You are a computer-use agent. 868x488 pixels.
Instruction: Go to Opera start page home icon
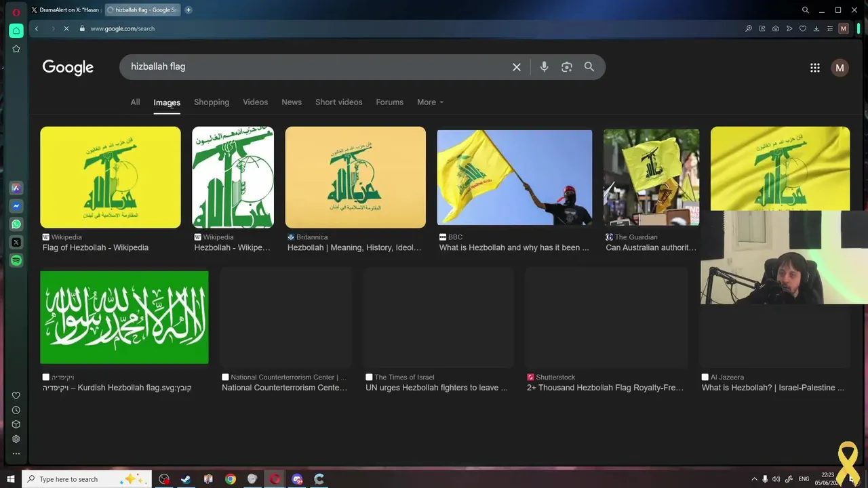click(x=16, y=30)
